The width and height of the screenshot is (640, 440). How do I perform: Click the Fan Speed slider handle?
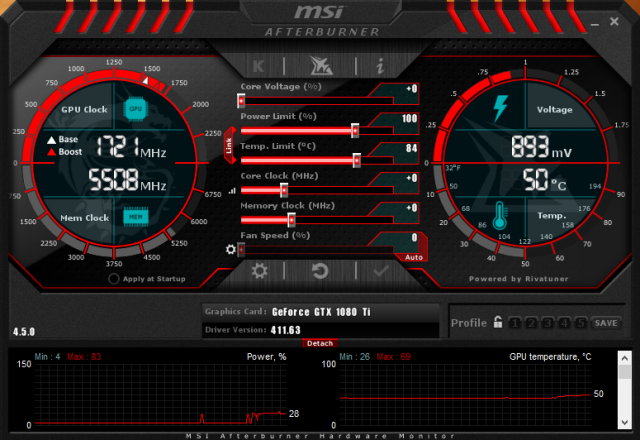click(x=241, y=249)
